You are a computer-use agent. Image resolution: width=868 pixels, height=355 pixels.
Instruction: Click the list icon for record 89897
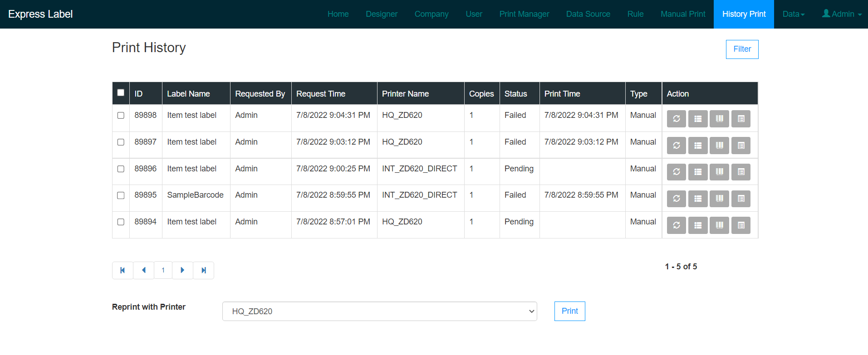point(697,146)
